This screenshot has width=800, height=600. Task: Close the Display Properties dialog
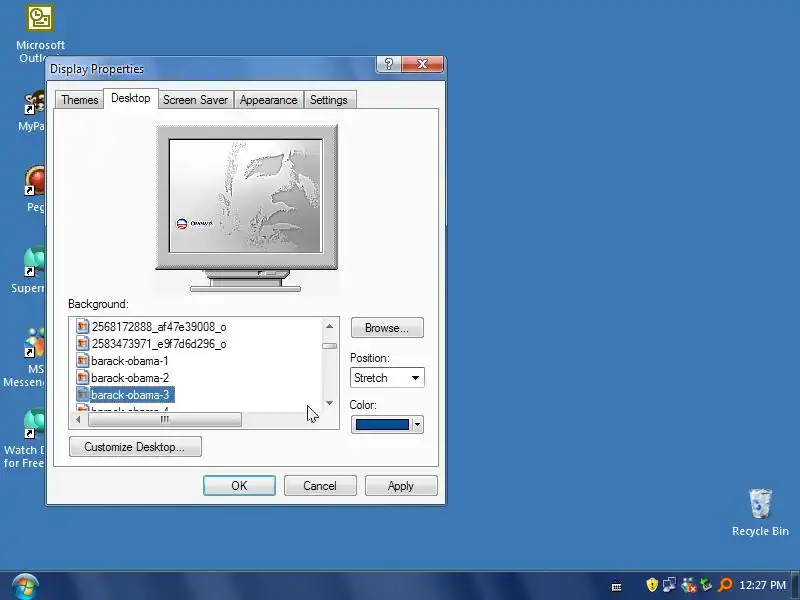(422, 64)
